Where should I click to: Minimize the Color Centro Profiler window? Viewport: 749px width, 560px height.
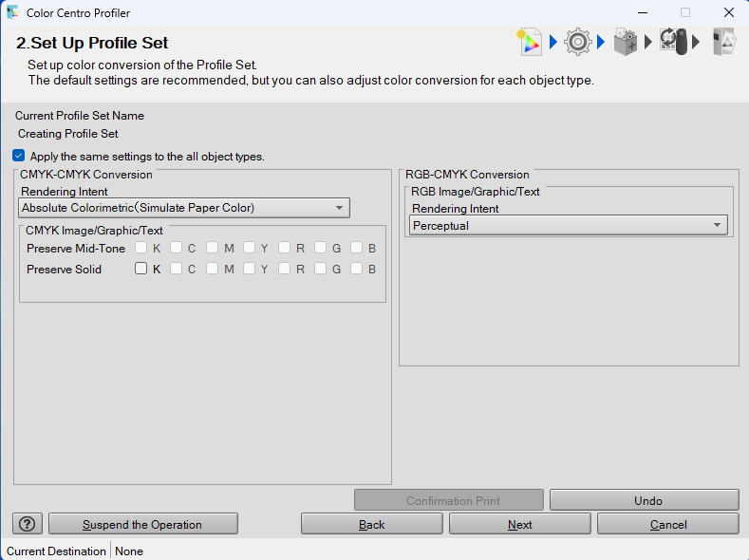point(643,12)
